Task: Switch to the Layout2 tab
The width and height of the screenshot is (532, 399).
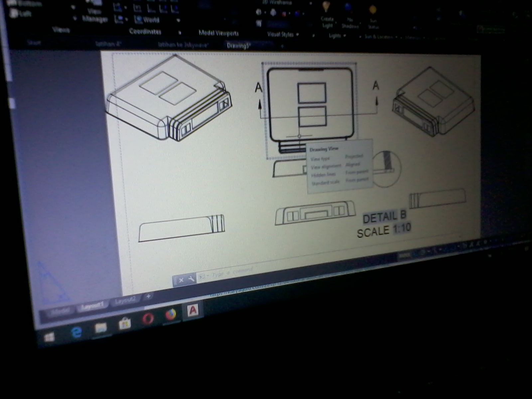Action: point(125,300)
